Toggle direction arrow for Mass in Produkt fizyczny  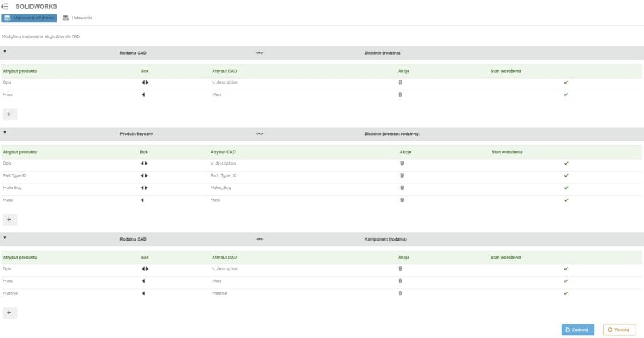pos(142,200)
